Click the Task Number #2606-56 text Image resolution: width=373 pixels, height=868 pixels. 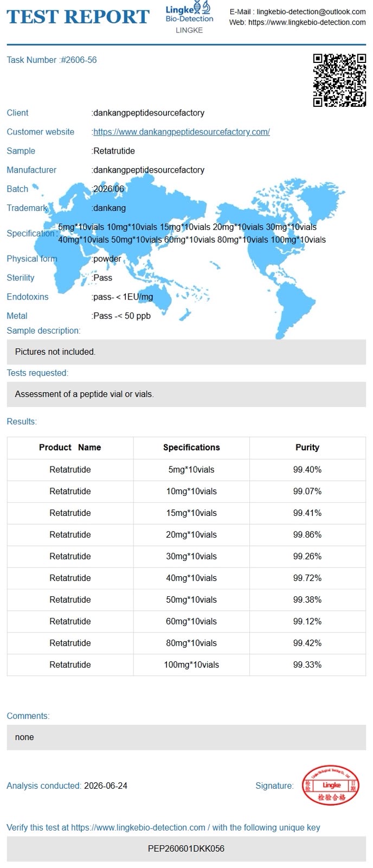point(52,60)
